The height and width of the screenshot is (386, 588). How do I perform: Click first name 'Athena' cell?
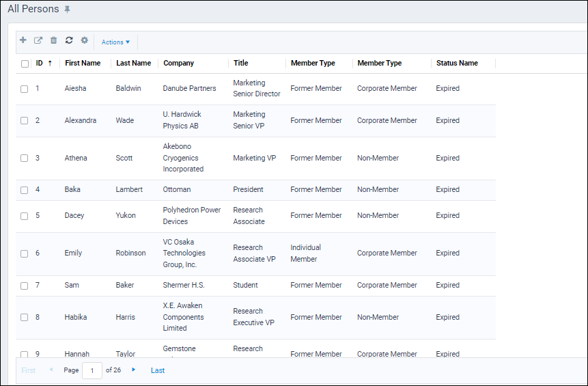[76, 158]
